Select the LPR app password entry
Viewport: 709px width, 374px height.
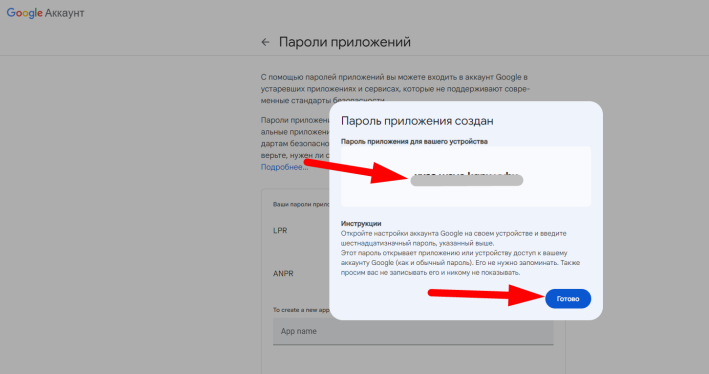click(x=280, y=231)
